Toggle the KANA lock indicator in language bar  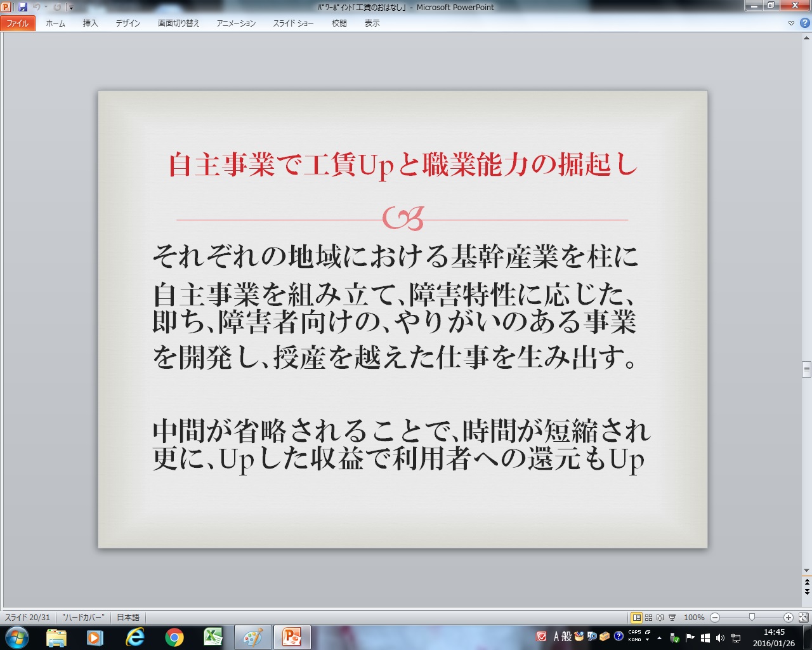[x=635, y=640]
